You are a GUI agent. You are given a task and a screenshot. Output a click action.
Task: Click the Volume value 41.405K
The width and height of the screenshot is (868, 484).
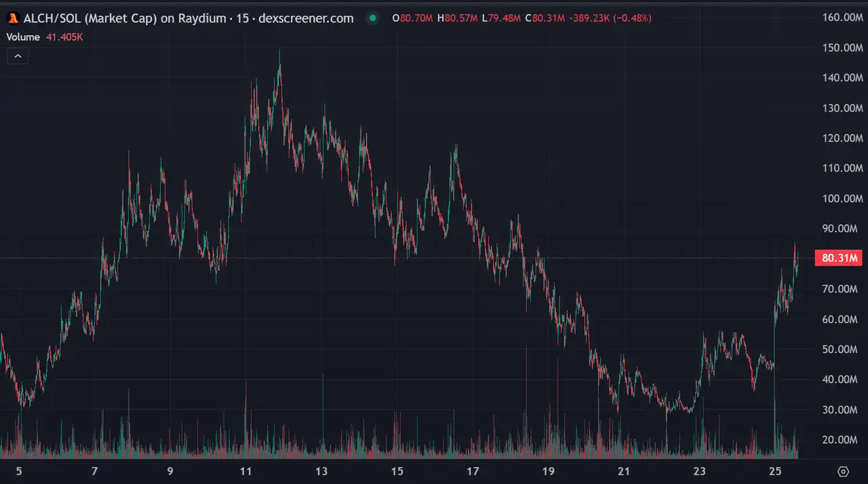(64, 37)
